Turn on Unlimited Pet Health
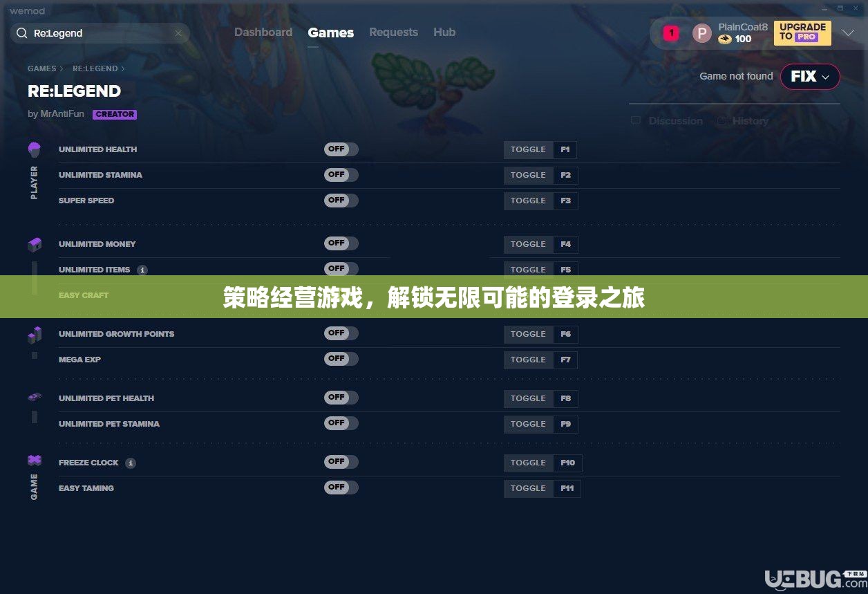This screenshot has width=868, height=594. [x=341, y=398]
